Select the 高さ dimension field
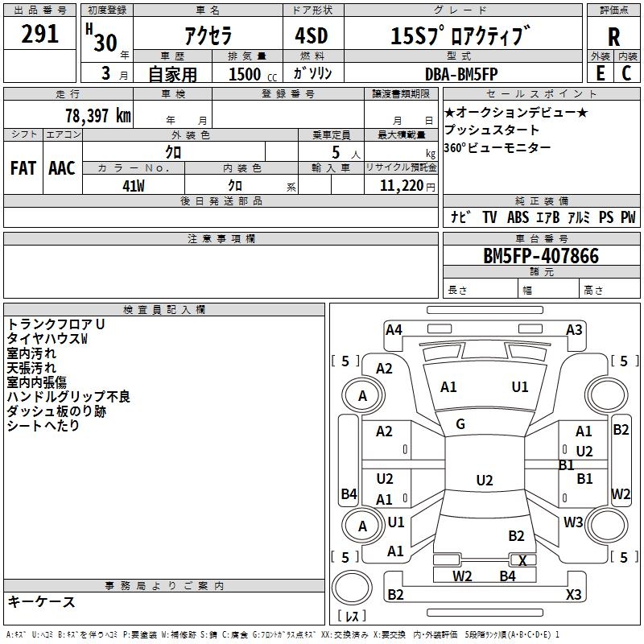The width and height of the screenshot is (644, 644). [x=609, y=290]
